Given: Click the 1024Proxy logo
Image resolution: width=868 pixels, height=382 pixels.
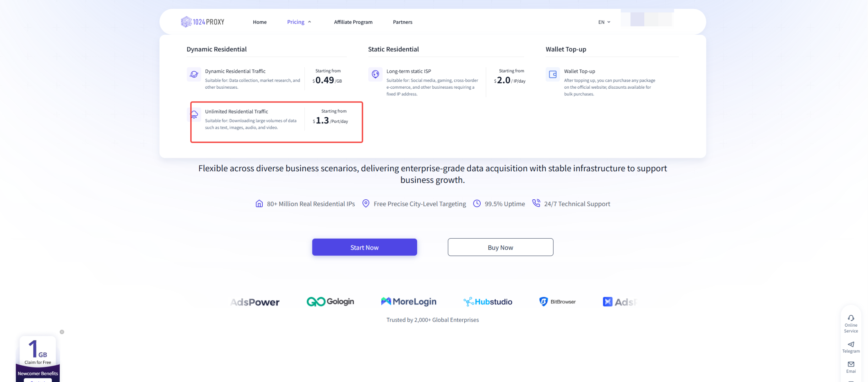Looking at the screenshot, I should (202, 22).
